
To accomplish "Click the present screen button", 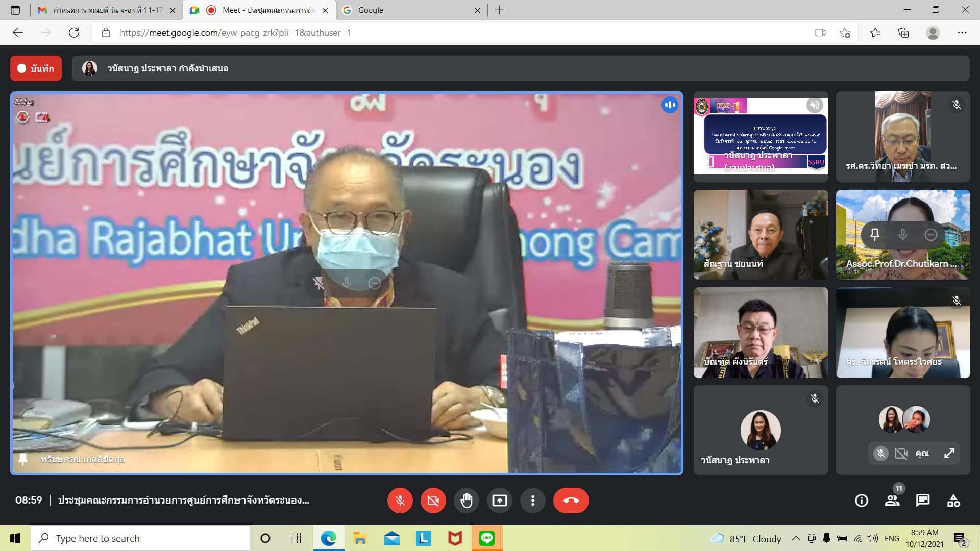I will click(499, 500).
